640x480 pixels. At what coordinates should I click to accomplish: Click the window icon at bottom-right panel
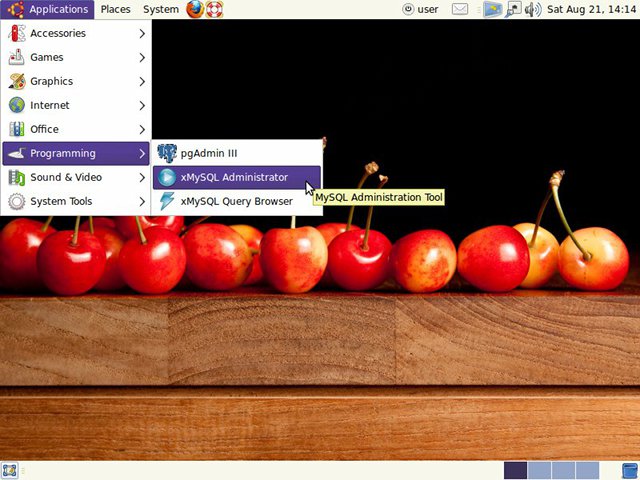click(x=630, y=471)
